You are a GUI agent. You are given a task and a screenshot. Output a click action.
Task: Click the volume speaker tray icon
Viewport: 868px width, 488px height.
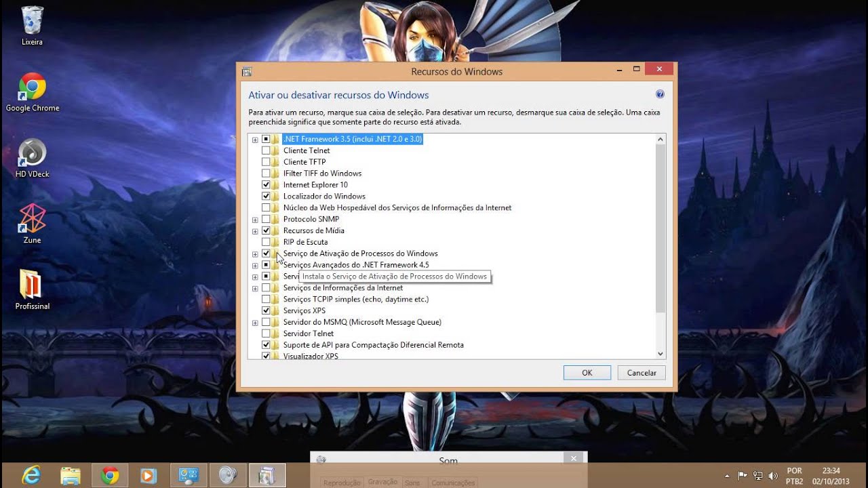(x=772, y=476)
